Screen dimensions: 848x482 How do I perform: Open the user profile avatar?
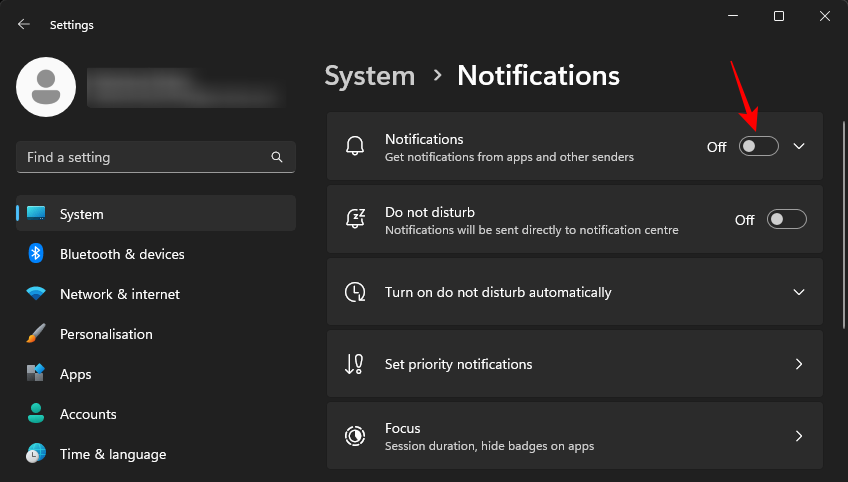(x=46, y=87)
